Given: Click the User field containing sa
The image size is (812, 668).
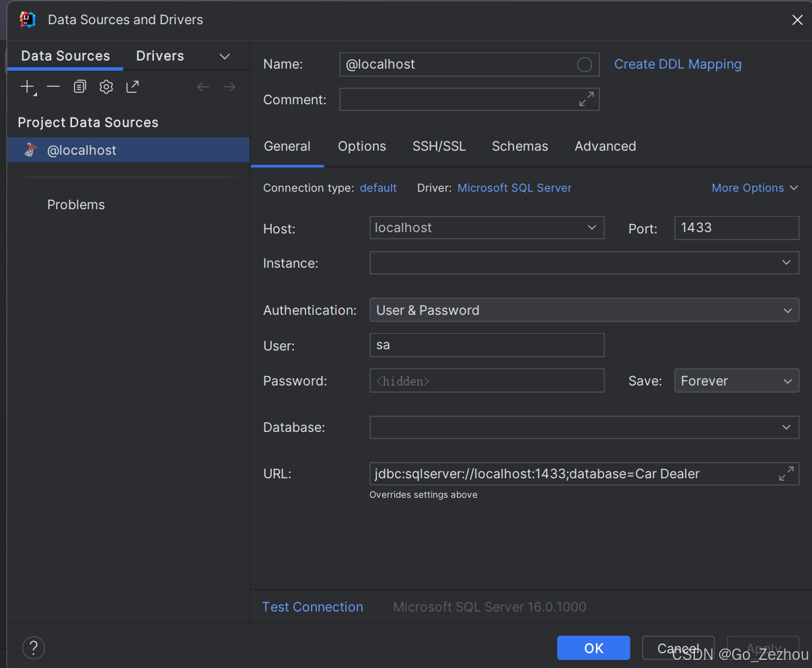Looking at the screenshot, I should tap(487, 345).
